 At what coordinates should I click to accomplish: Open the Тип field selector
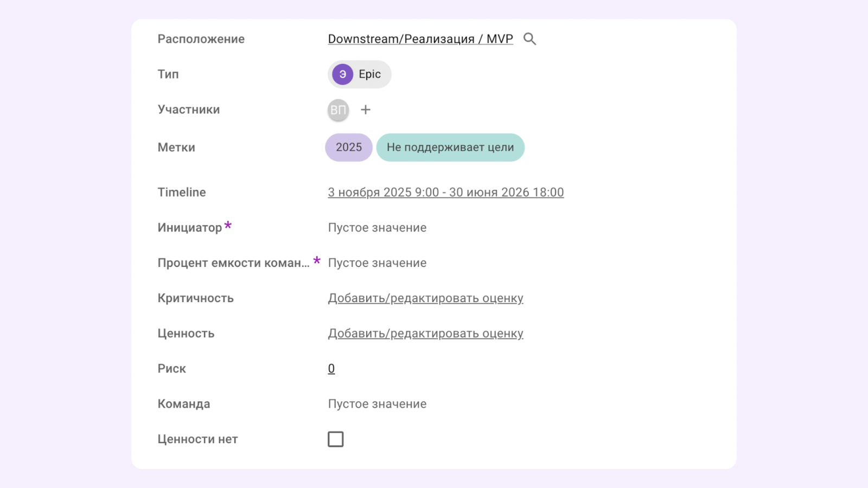tap(168, 74)
